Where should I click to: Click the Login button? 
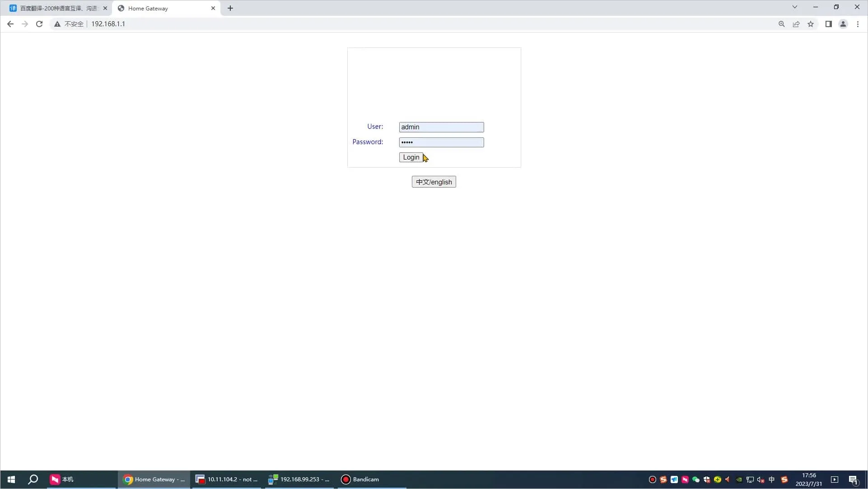411,157
